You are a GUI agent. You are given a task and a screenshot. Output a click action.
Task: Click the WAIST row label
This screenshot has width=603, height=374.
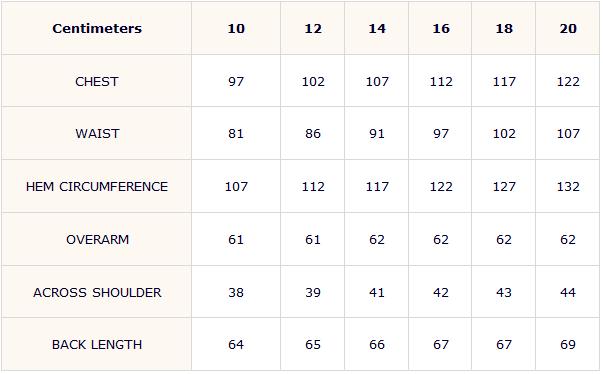[97, 134]
